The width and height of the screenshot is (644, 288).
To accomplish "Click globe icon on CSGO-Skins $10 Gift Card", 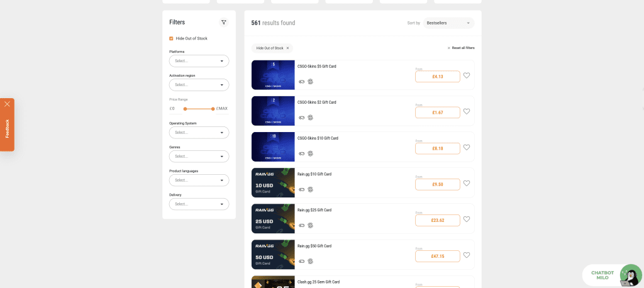I will coord(311,153).
